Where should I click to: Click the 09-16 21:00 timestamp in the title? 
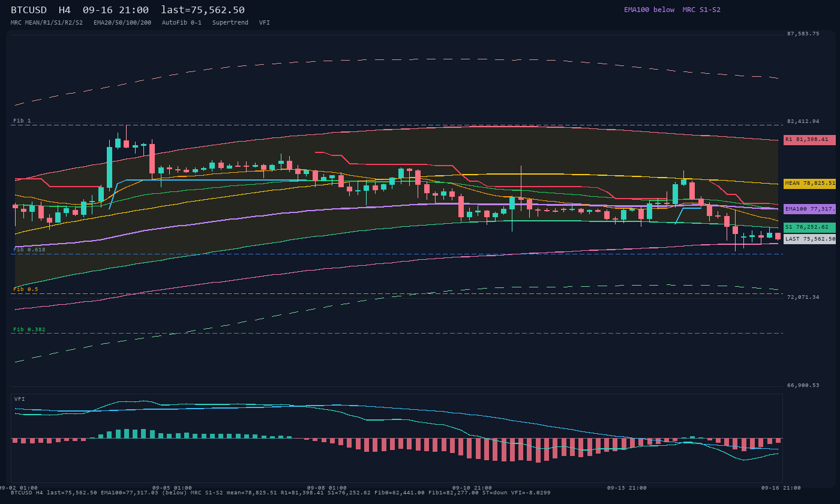pyautogui.click(x=116, y=10)
